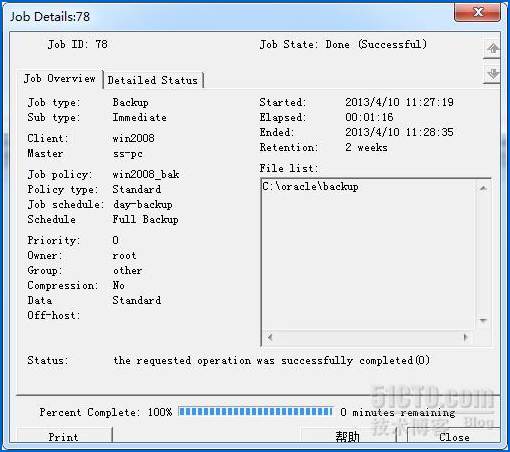The width and height of the screenshot is (510, 452).
Task: Click the Close button at bottom
Action: pyautogui.click(x=454, y=437)
